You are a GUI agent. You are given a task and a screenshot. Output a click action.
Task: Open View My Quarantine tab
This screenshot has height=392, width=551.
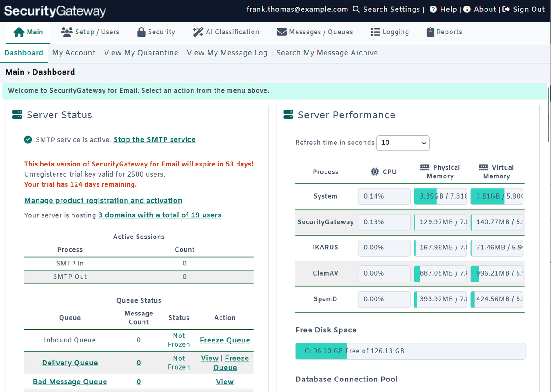click(141, 53)
